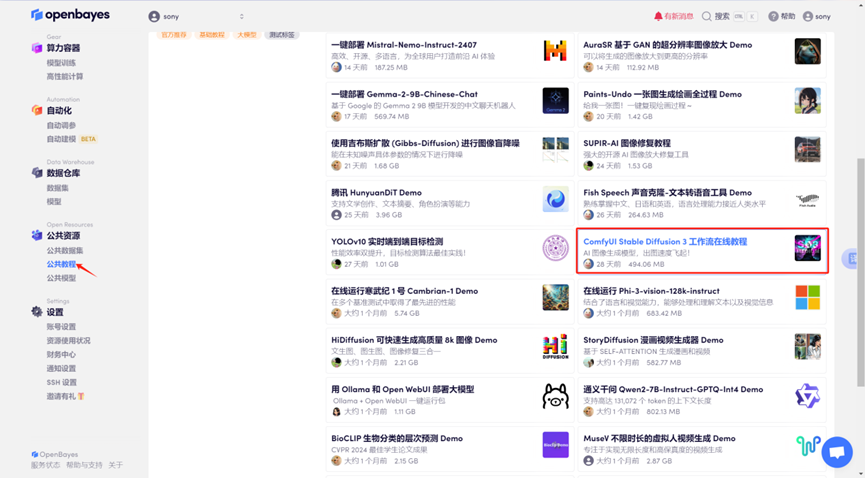The image size is (865, 478).
Task: Open 一键部署 Mistral-Nemo-Instruct-2407 tutorial
Action: tap(404, 45)
